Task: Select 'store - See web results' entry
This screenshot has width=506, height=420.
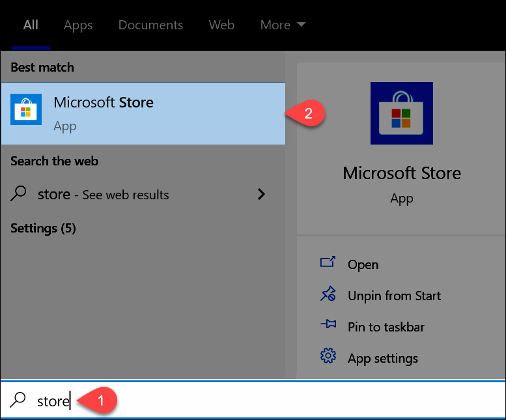Action: [143, 194]
